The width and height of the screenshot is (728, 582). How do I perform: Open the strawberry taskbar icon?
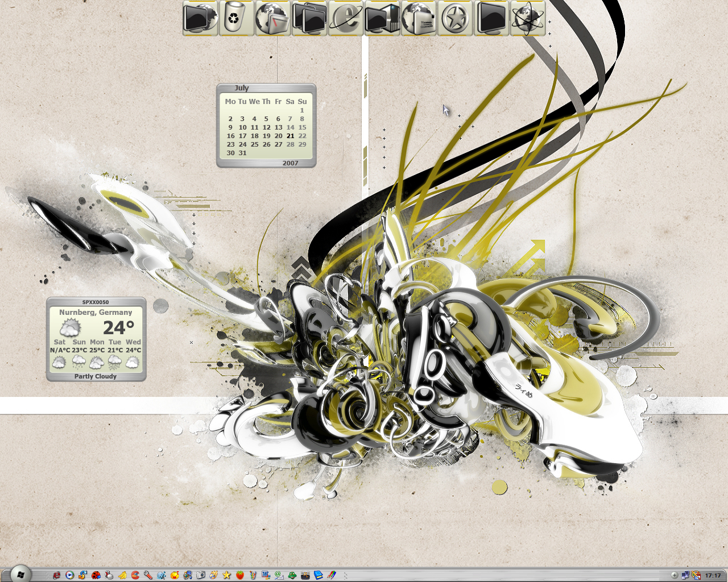[240, 575]
